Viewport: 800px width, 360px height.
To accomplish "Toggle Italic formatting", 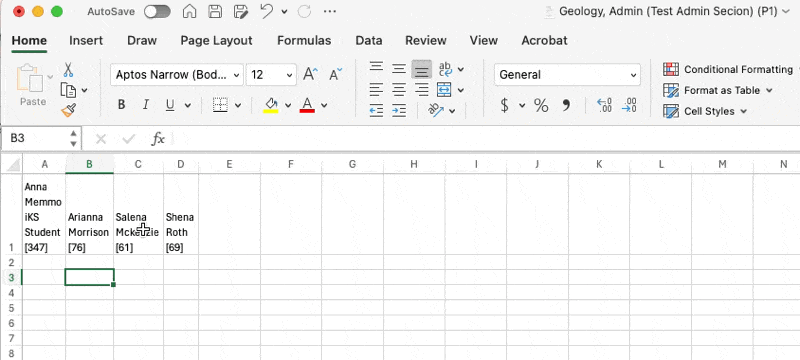I will (x=145, y=105).
